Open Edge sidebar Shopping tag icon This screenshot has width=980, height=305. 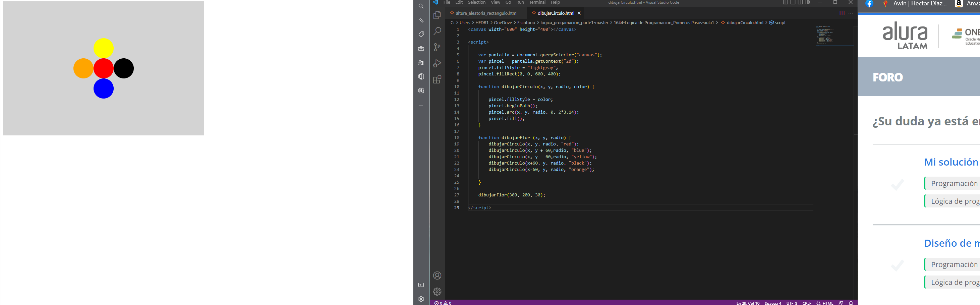tap(421, 34)
